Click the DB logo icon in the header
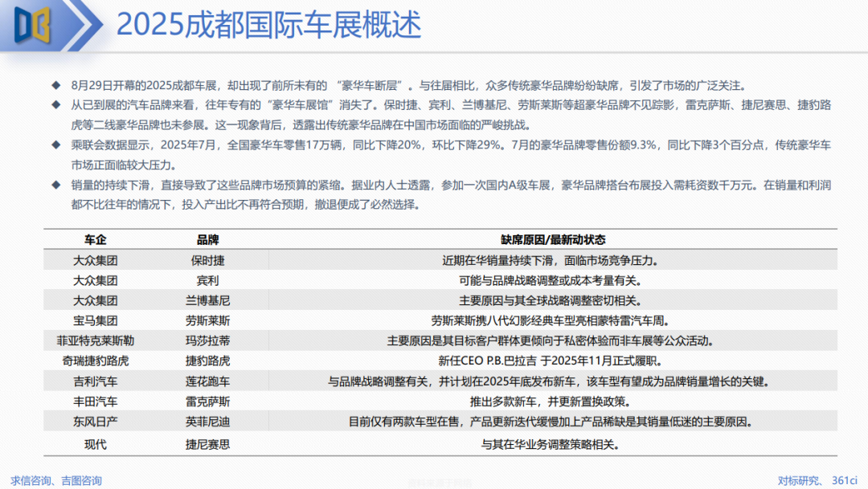 coord(32,25)
